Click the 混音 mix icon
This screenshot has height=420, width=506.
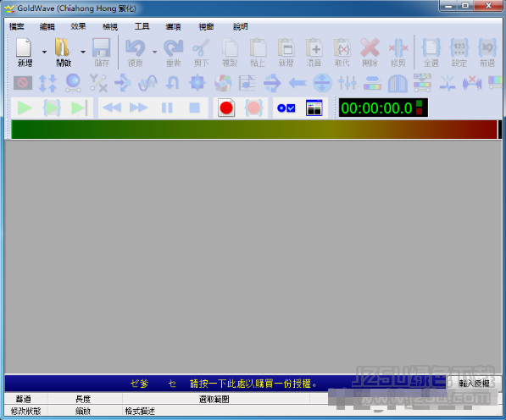pos(314,47)
